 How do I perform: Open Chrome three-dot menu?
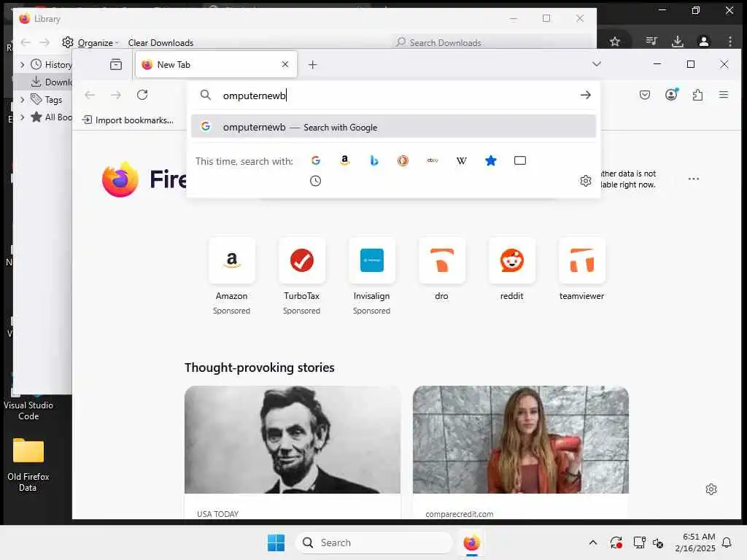[729, 42]
